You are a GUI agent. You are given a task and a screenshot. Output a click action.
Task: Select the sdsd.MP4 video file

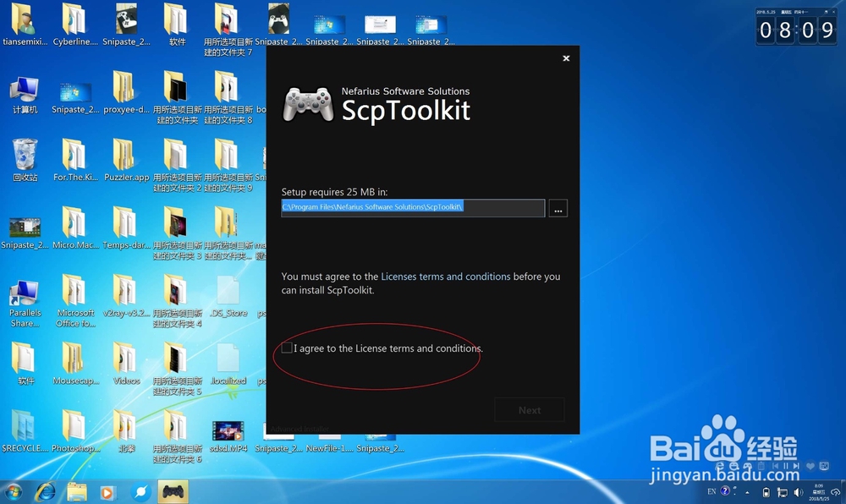click(228, 436)
